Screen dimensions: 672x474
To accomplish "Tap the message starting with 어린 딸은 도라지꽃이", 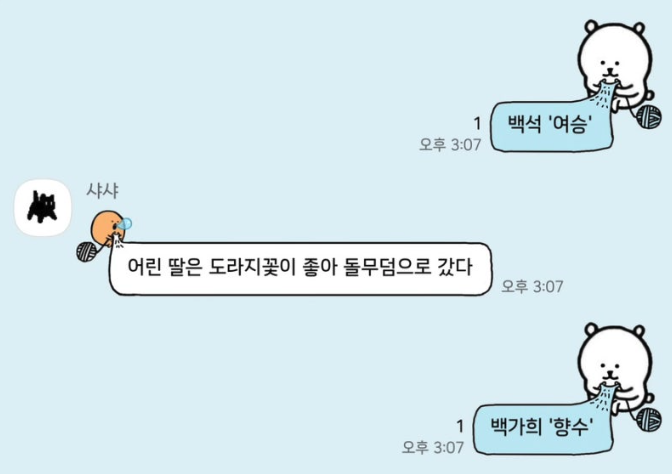I will (x=300, y=269).
